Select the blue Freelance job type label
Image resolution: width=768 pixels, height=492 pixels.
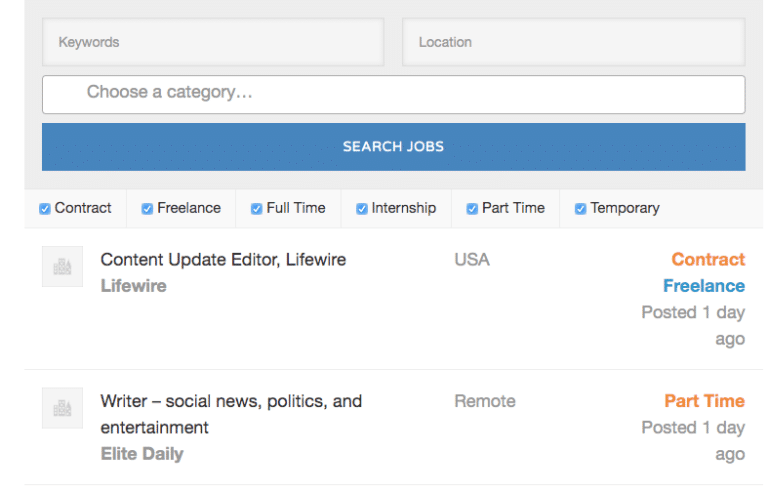pyautogui.click(x=704, y=286)
